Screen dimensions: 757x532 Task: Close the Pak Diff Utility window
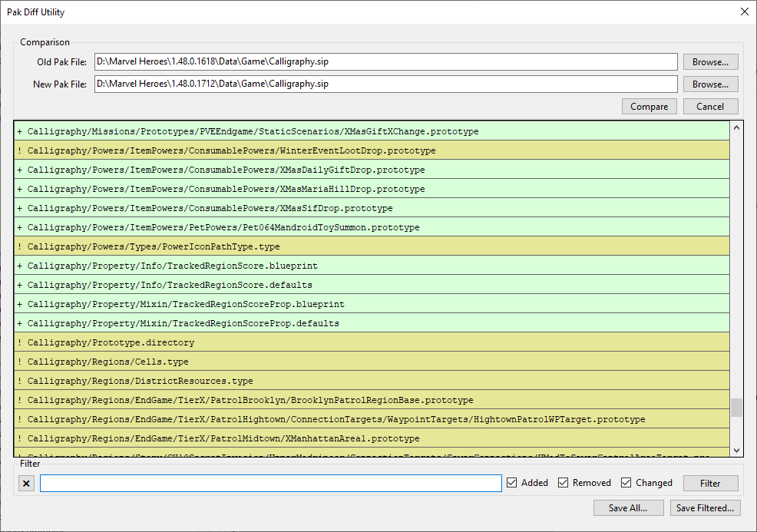coord(745,12)
